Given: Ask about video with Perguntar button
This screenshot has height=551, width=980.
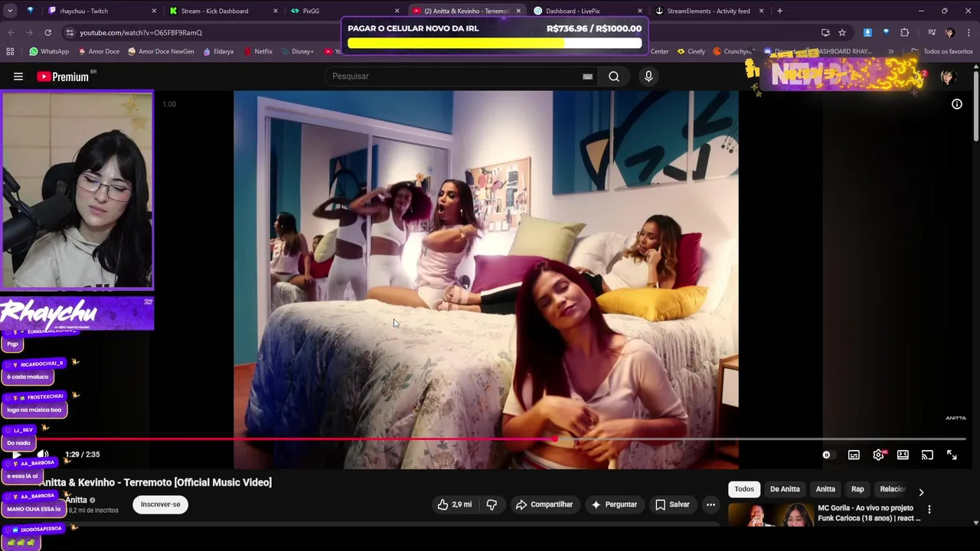Looking at the screenshot, I should [x=614, y=504].
